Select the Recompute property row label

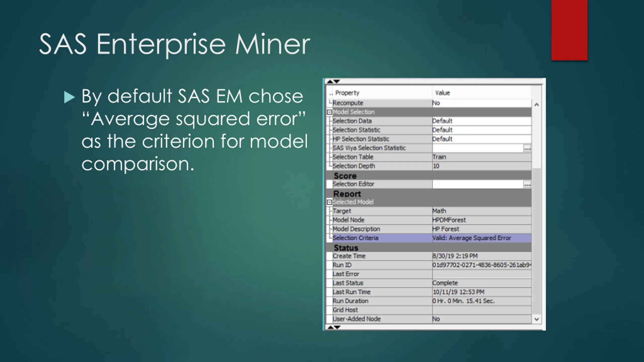(348, 103)
